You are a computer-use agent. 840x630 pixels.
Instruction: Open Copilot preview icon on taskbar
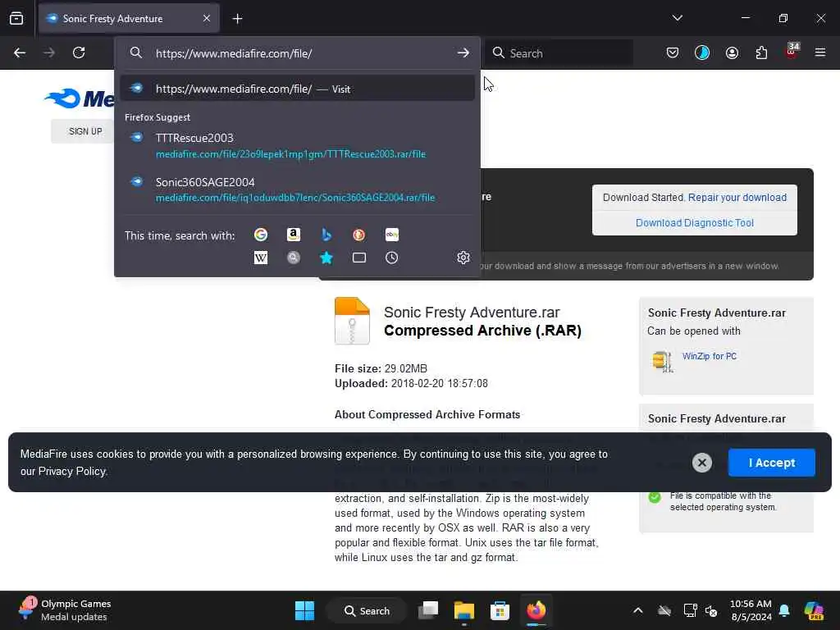814,610
